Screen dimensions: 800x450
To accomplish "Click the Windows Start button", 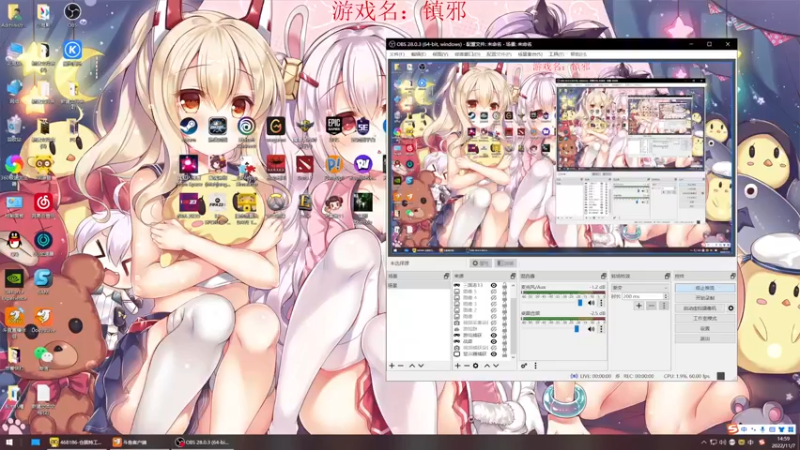I will (x=9, y=442).
